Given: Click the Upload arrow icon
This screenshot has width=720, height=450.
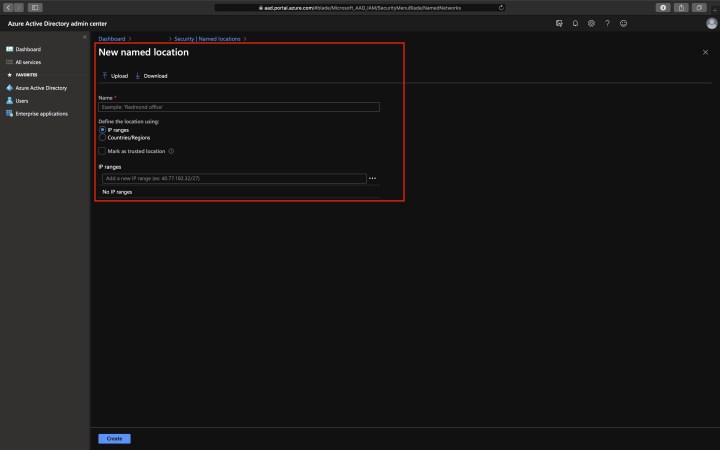Looking at the screenshot, I should 104,76.
